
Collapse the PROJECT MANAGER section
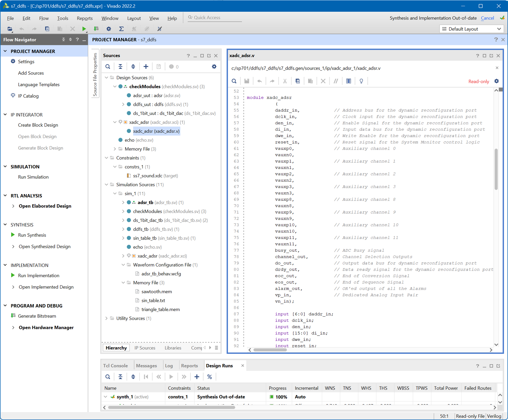click(5, 51)
